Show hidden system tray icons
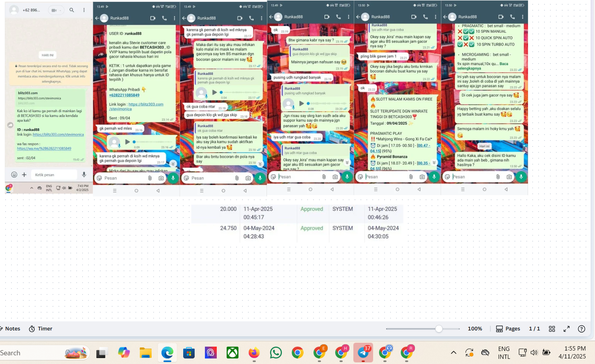The width and height of the screenshot is (595, 364). (x=454, y=353)
